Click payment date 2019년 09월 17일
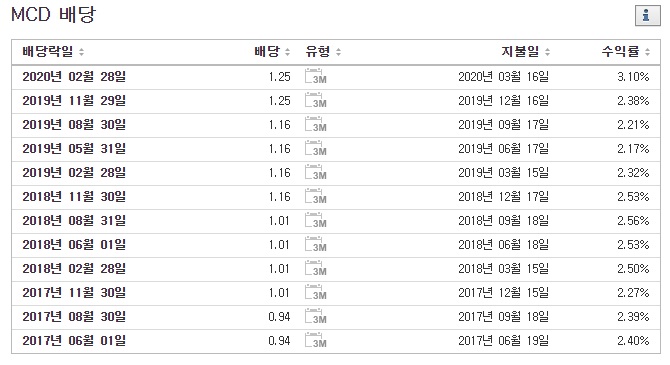Screen dimensions: 670x365 [503, 124]
